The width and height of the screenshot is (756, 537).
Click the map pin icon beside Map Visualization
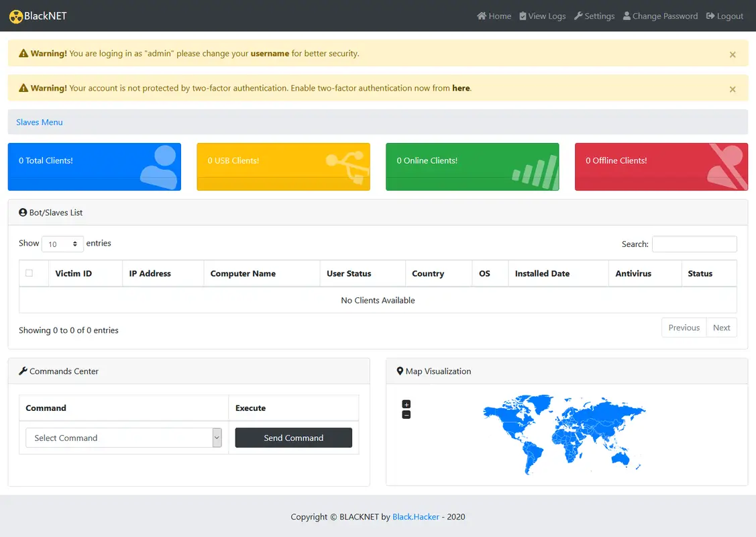[x=399, y=371]
